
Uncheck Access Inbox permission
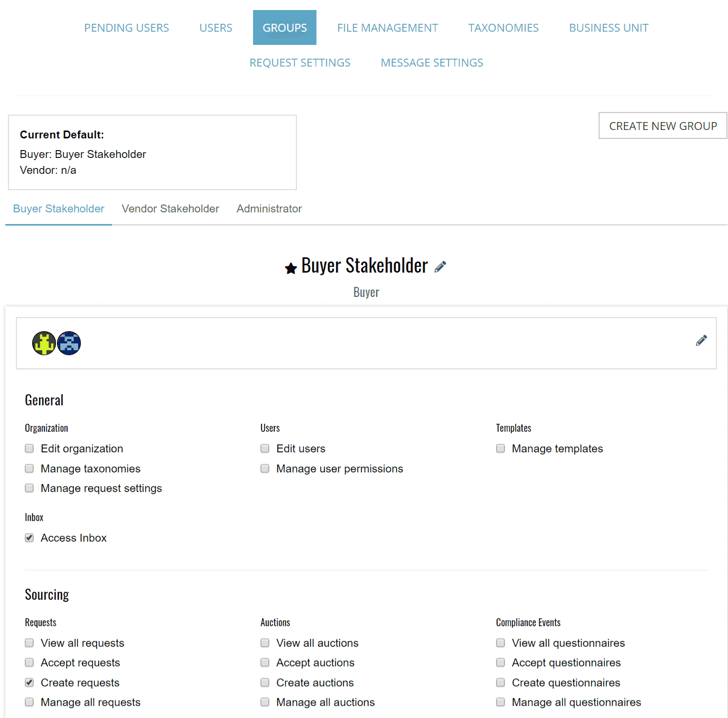(30, 538)
